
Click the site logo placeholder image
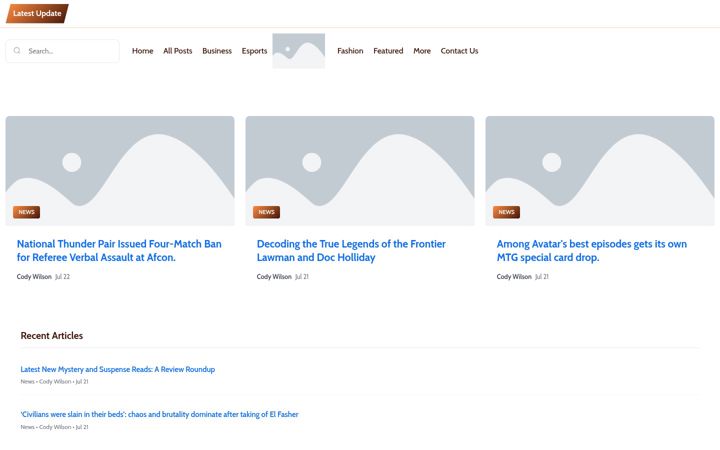tap(298, 51)
